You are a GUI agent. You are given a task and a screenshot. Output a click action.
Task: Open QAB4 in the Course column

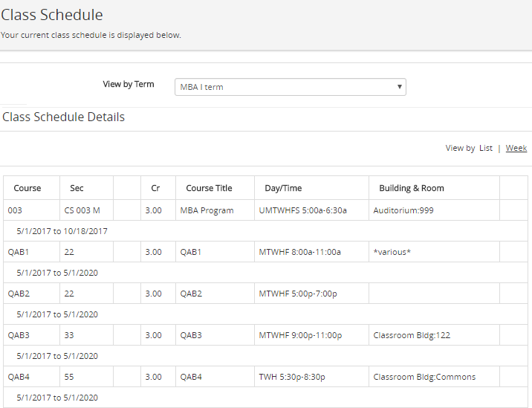click(19, 377)
